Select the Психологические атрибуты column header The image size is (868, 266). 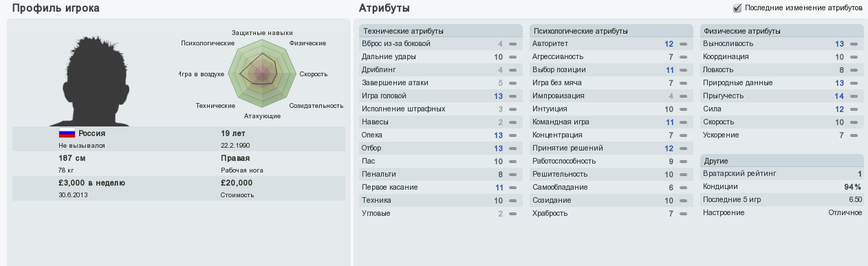(x=611, y=31)
